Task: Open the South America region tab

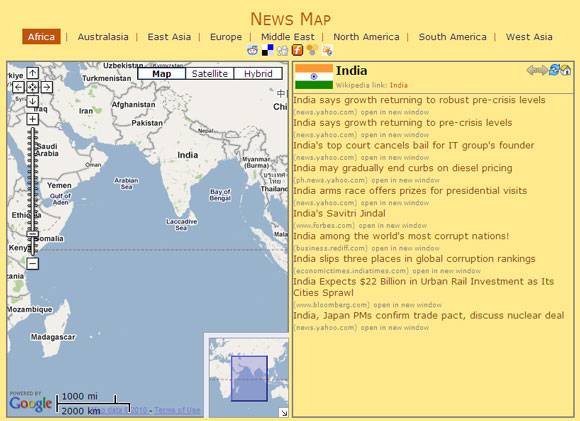Action: (453, 37)
